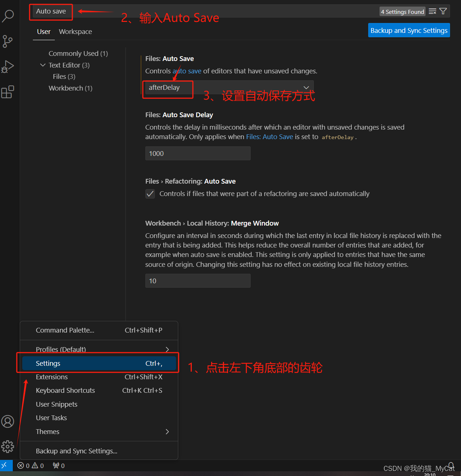Click Backup and Sync Settings button
The width and height of the screenshot is (461, 476).
(409, 30)
